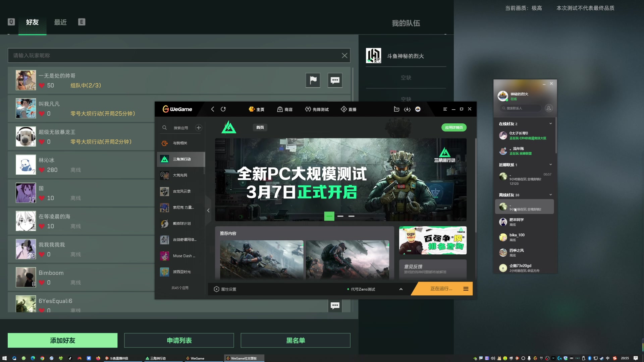
Task: Open chat with 流年殇 friend
Action: (525, 151)
